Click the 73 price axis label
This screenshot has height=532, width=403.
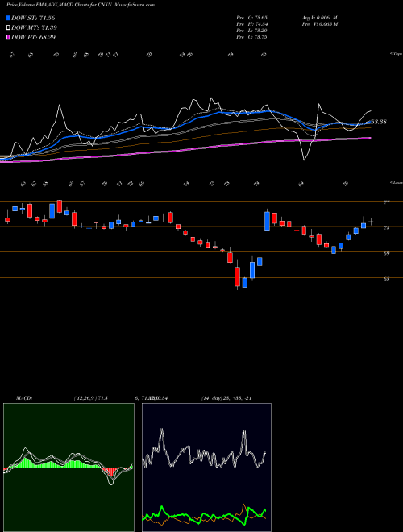386,228
